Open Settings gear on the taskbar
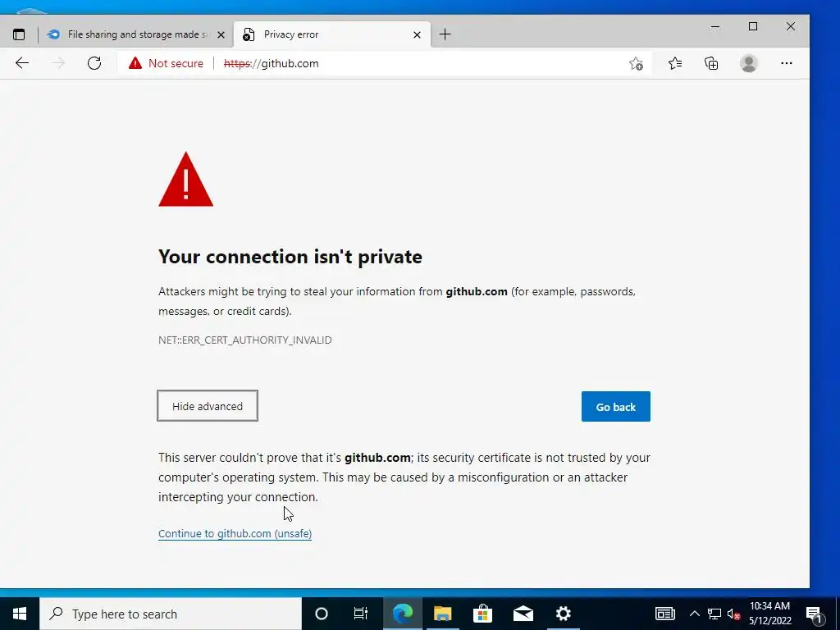The image size is (840, 630). [563, 614]
